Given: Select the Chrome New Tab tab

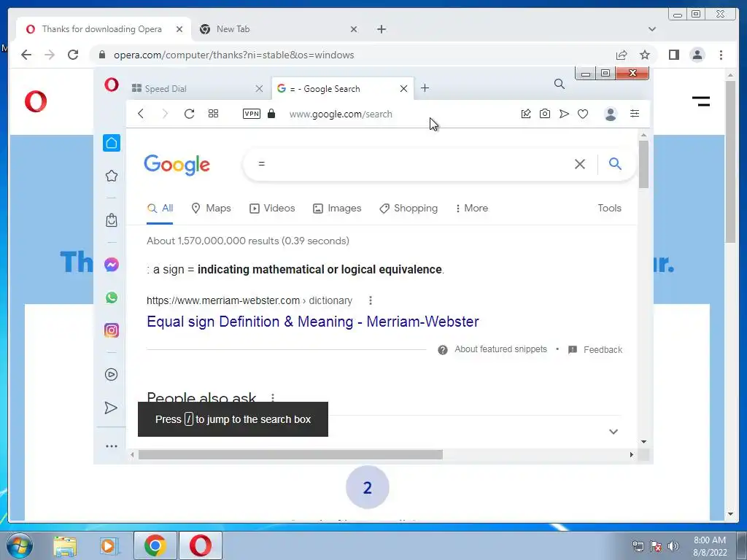Looking at the screenshot, I should coord(278,29).
